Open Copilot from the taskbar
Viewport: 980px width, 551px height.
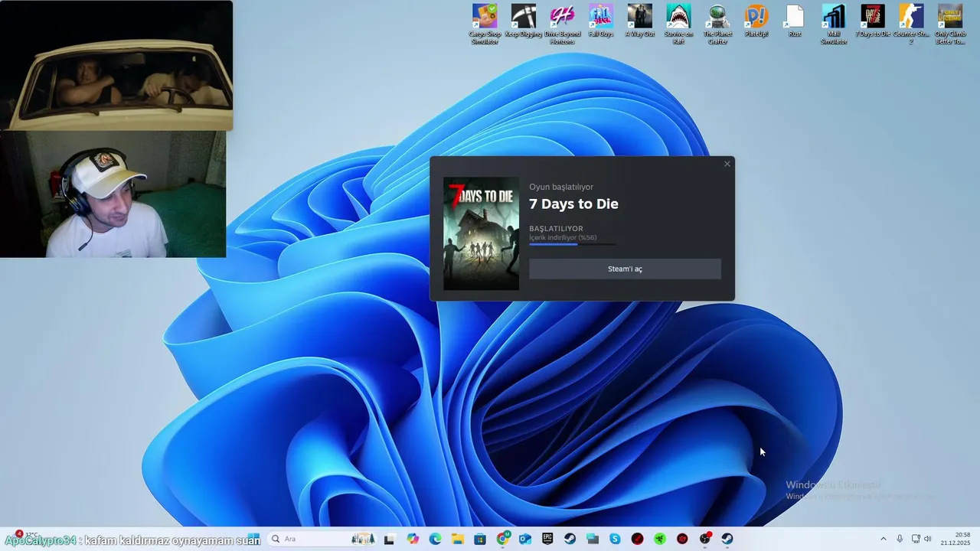click(x=413, y=539)
